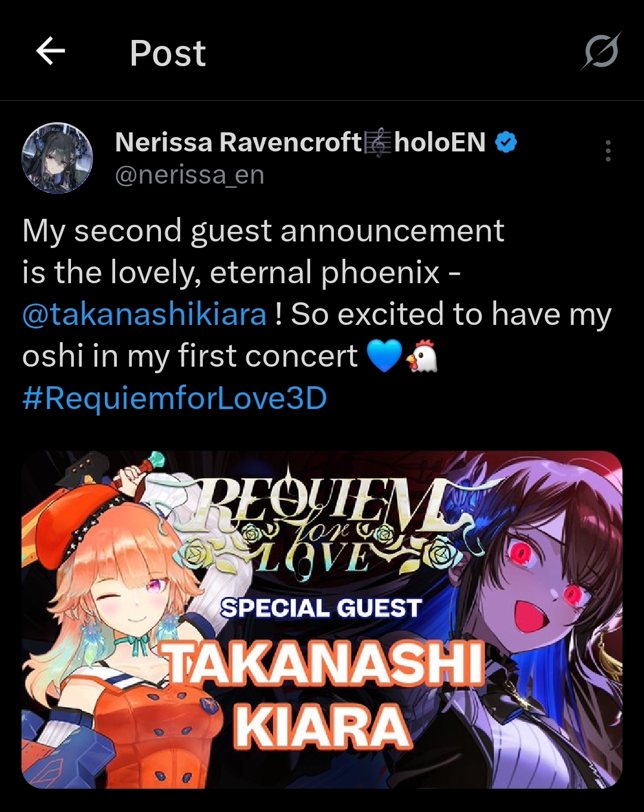
Task: Tap the Post header title
Action: pyautogui.click(x=168, y=53)
